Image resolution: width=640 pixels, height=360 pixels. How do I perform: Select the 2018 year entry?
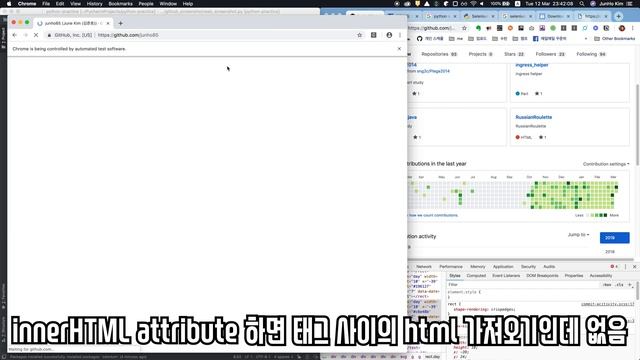pos(610,252)
